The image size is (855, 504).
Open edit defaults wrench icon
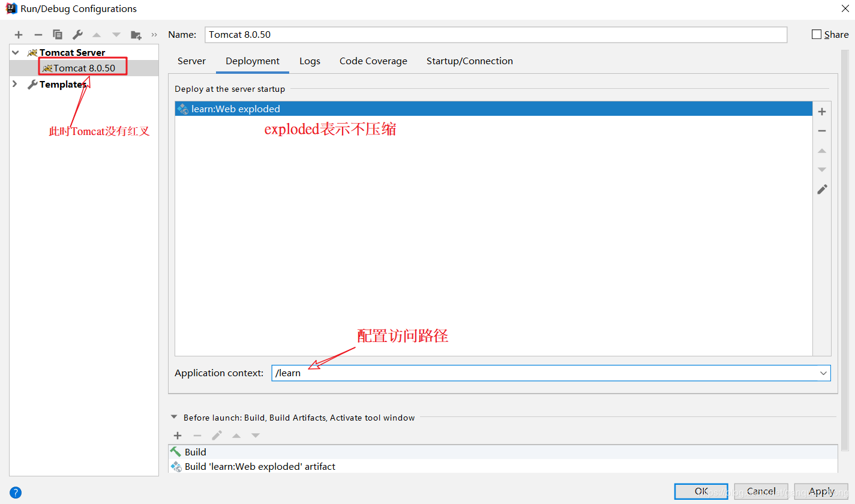[x=77, y=35]
